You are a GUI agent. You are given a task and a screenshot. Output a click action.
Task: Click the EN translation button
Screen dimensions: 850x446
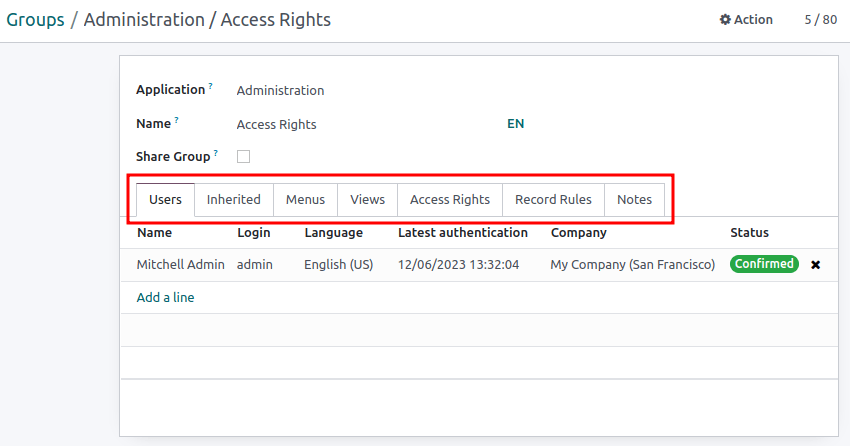coord(515,124)
